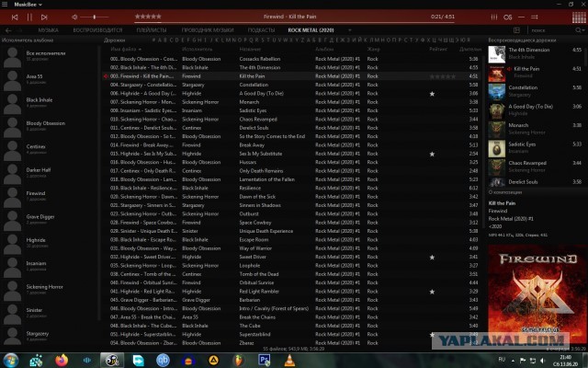Toggle repeat mode
This screenshot has width=588, height=368.
point(521,17)
